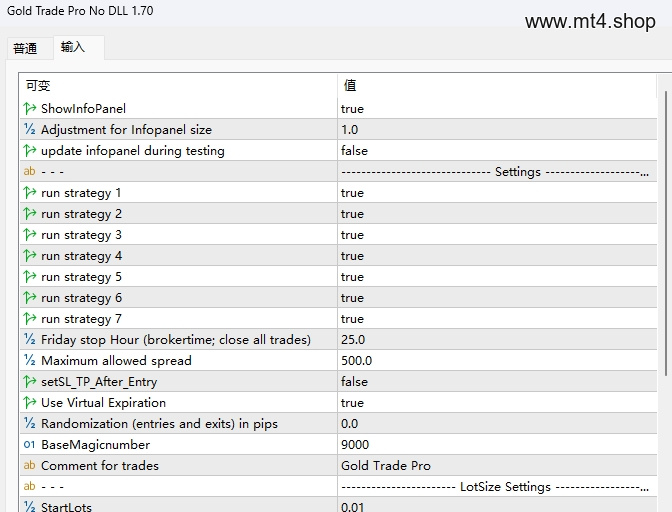
Task: Click the Comment for trades string icon
Action: [x=30, y=465]
